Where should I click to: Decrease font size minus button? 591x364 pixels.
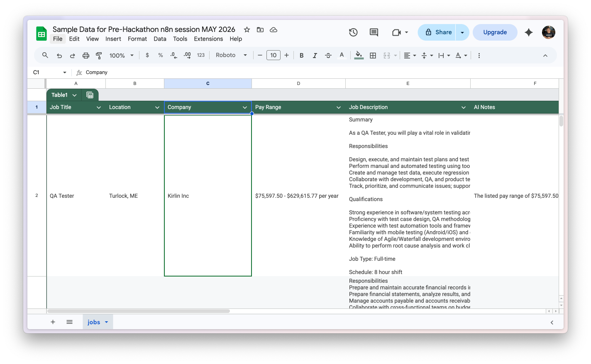tap(260, 55)
